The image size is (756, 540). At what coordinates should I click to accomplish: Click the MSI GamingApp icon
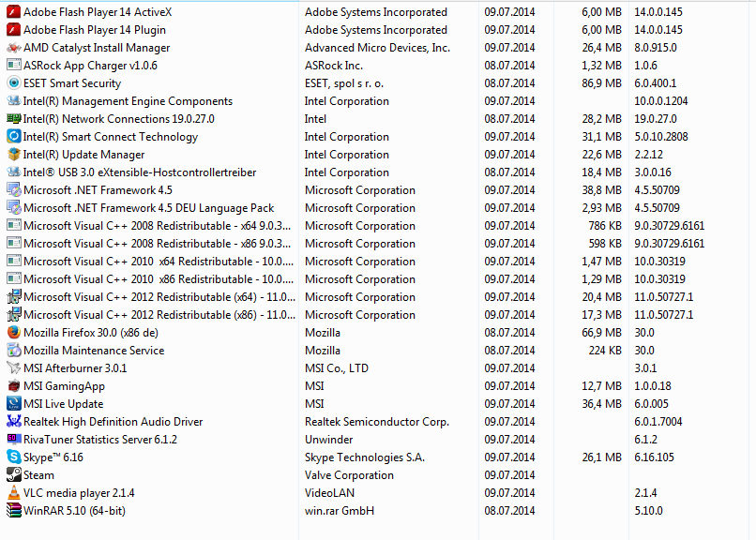click(13, 386)
